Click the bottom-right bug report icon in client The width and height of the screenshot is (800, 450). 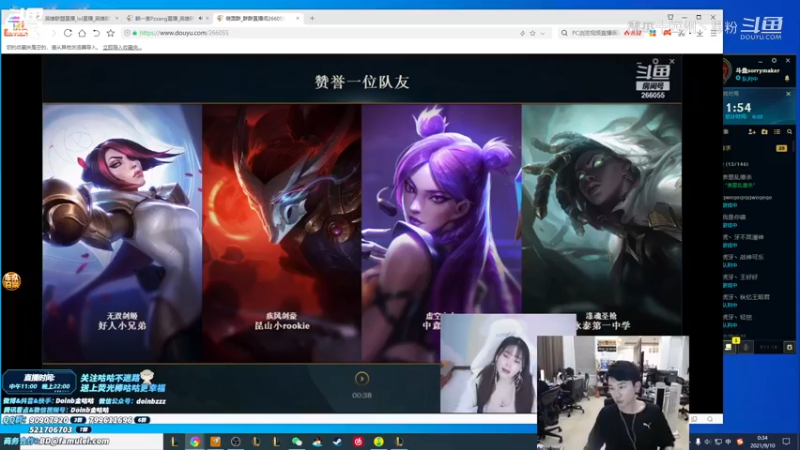(789, 347)
